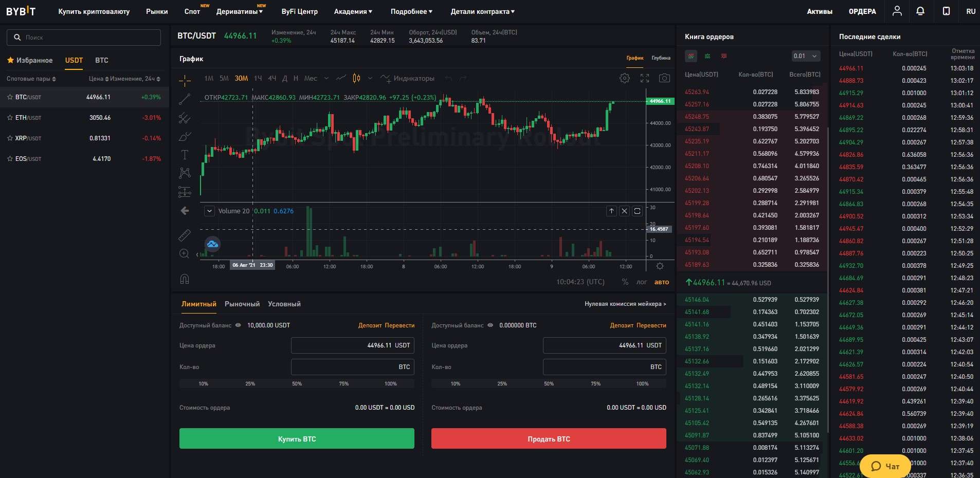Select the pitchfork drawing tool
The width and height of the screenshot is (980, 478).
185,118
